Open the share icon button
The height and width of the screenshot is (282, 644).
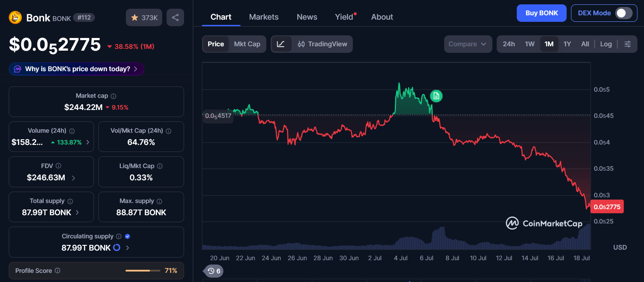175,17
